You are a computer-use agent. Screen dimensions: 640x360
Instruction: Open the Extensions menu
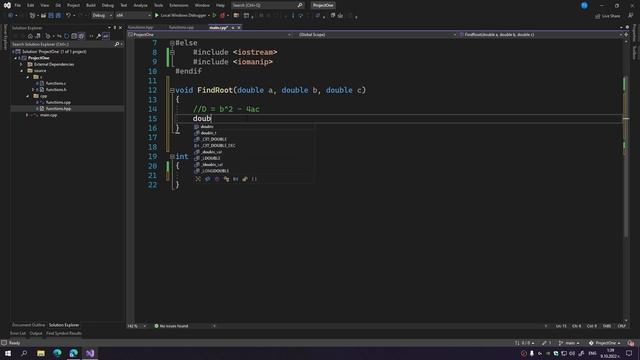click(x=179, y=5)
